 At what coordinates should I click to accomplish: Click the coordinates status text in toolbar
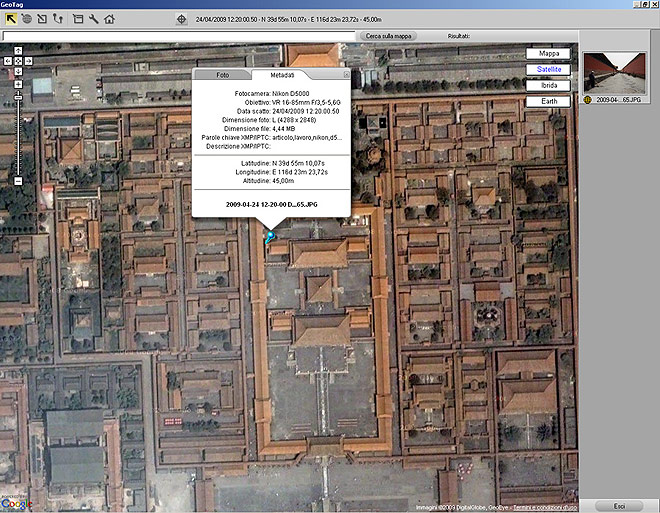tap(288, 19)
